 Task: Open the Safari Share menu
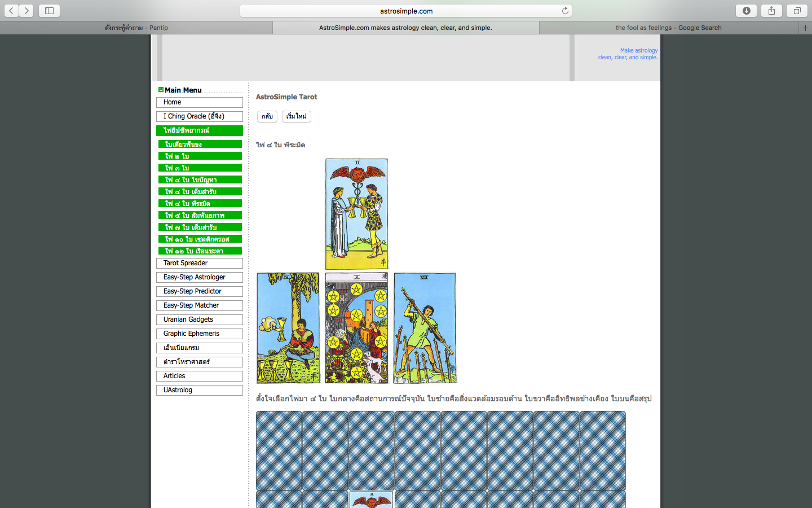771,11
